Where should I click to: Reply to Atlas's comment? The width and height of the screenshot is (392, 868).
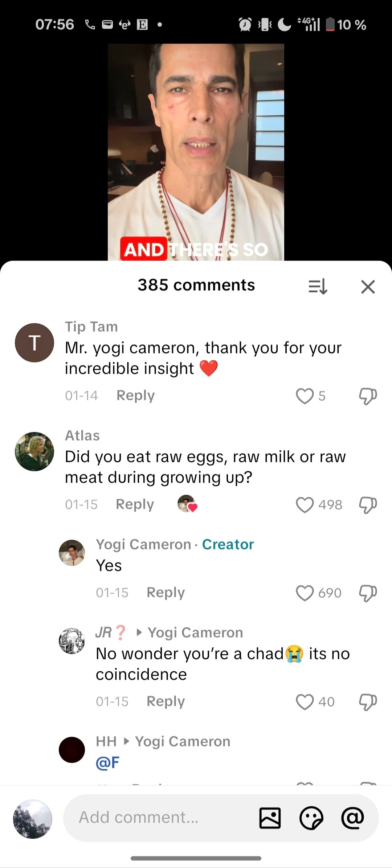coord(135,504)
